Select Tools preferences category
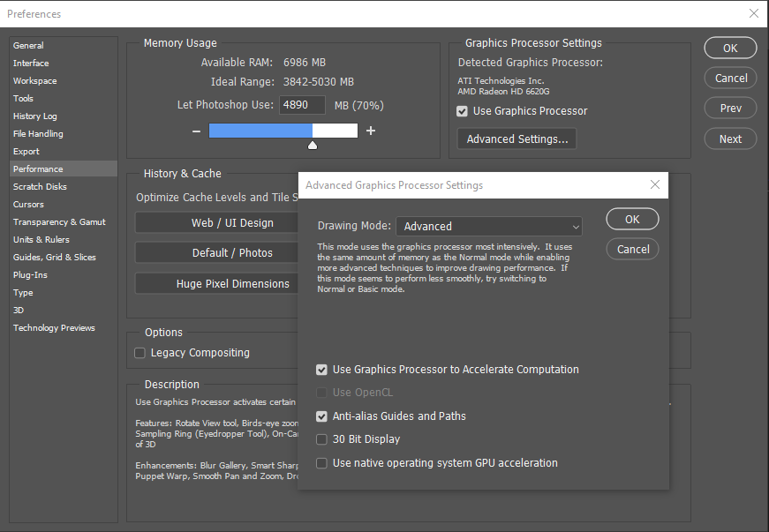Screen dimensions: 769x532 [x=64, y=99]
